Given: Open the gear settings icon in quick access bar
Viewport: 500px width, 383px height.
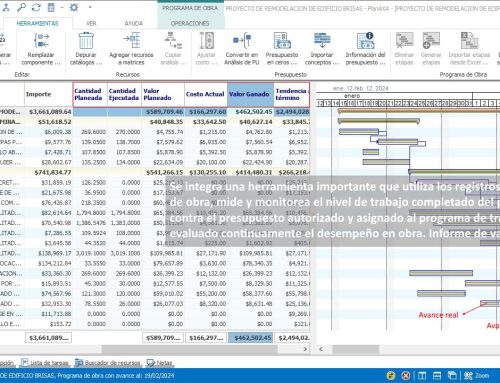Looking at the screenshot, I should [74, 7].
